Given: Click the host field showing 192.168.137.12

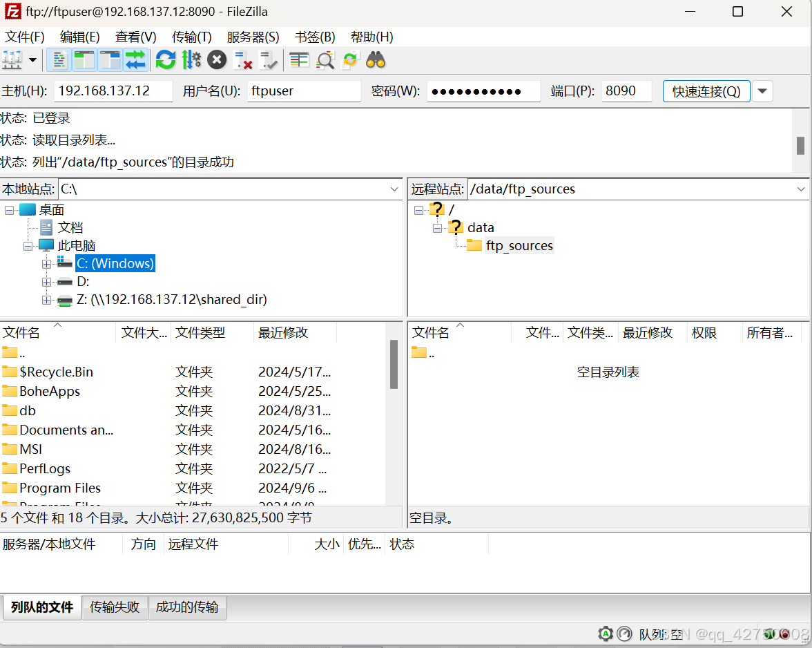Looking at the screenshot, I should coord(113,91).
